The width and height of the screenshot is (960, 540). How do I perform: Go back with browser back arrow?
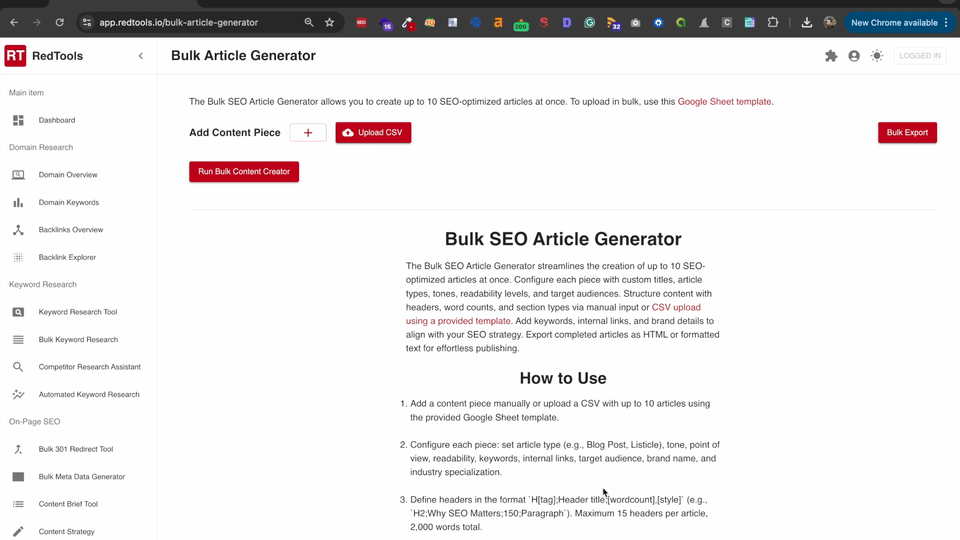point(14,23)
